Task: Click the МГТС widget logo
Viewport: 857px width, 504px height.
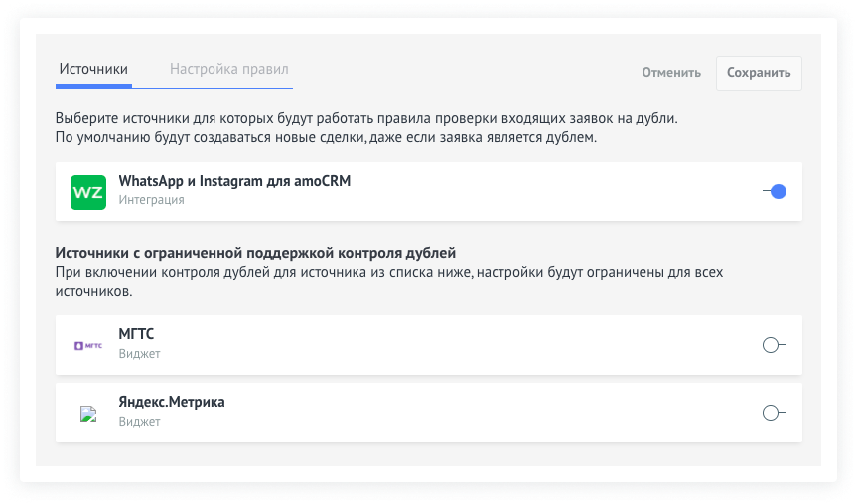Action: (88, 345)
